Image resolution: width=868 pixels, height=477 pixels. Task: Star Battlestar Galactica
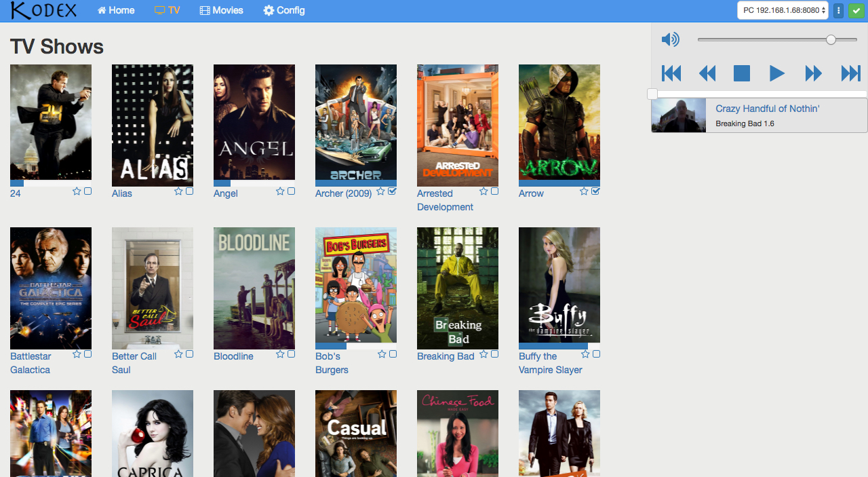point(77,354)
